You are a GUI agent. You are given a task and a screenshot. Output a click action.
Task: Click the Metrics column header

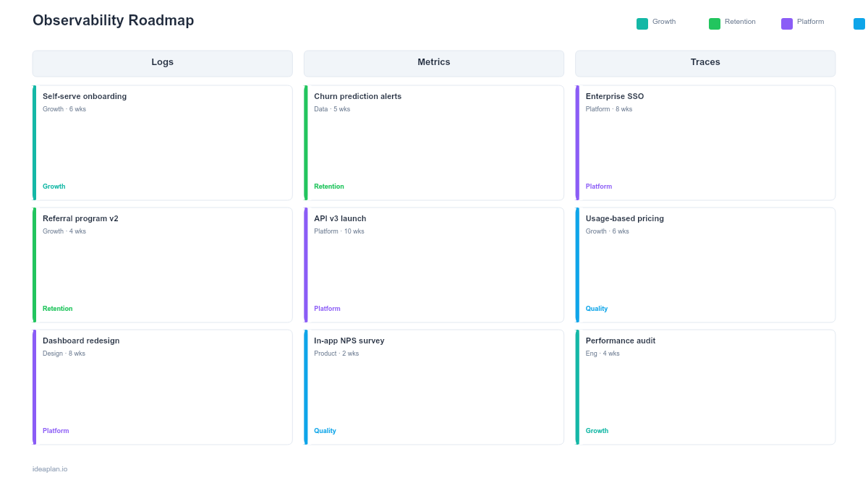(434, 63)
